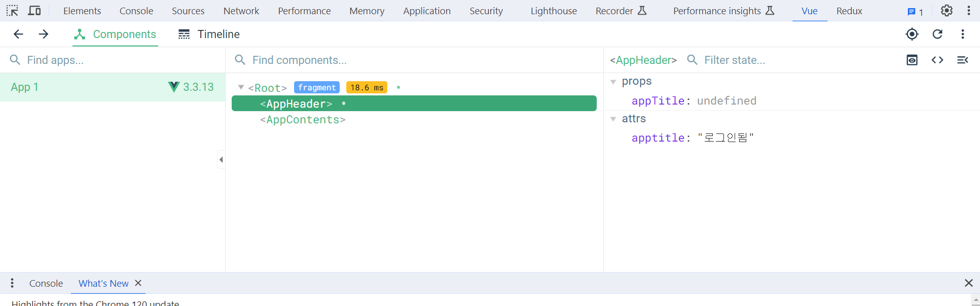Screen dimensions: 980x306
Task: Select the Vue panel tab
Action: point(810,11)
